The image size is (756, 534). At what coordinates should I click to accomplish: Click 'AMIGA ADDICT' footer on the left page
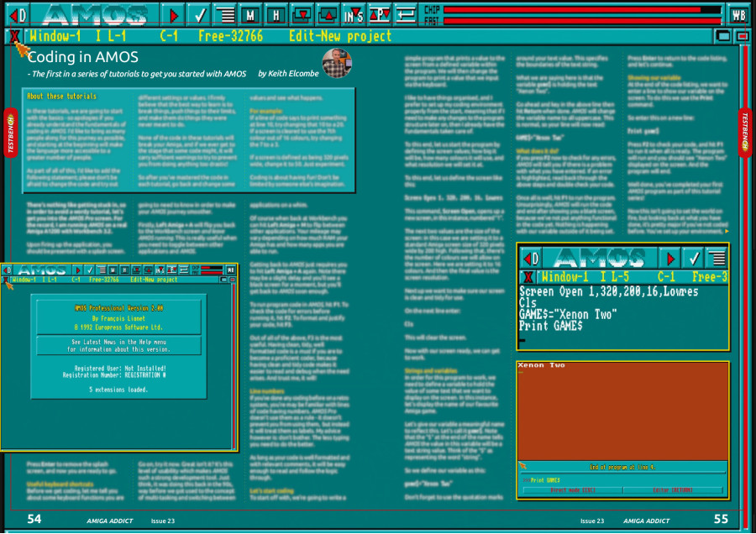[x=109, y=521]
